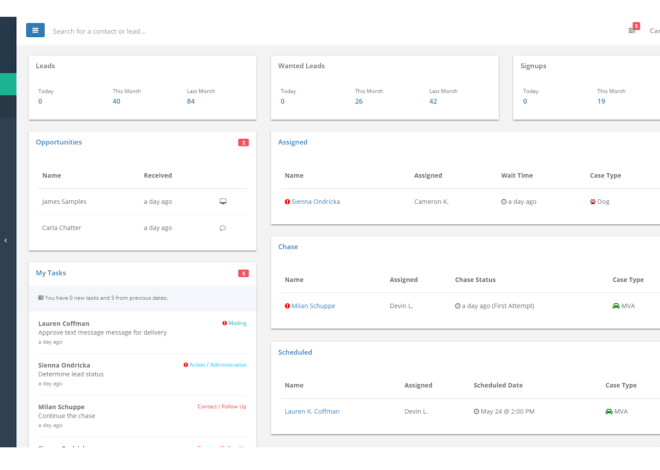The image size is (660, 470).
Task: Click Contact / Follow Up tag for Milan Schuppe
Action: (x=222, y=406)
